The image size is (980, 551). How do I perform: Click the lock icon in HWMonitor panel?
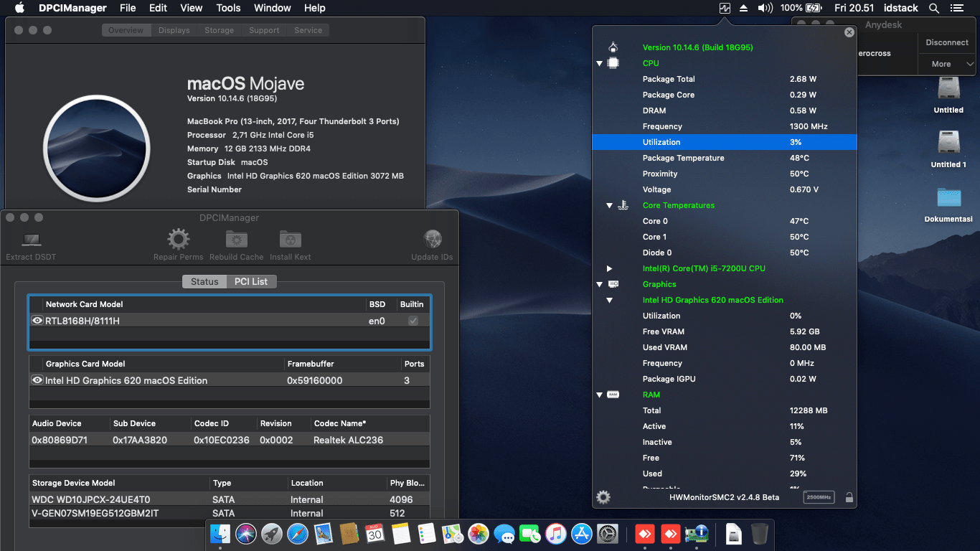(849, 497)
